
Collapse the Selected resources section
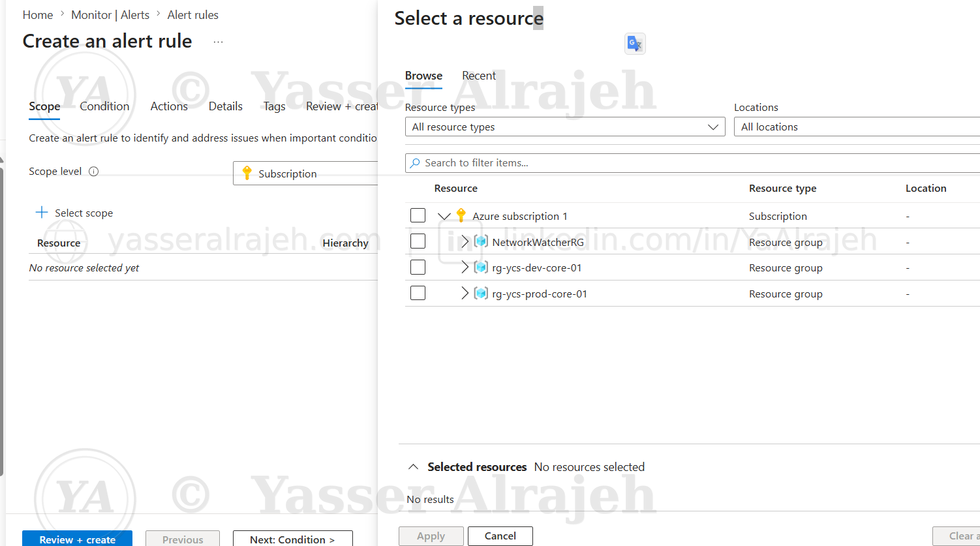413,467
